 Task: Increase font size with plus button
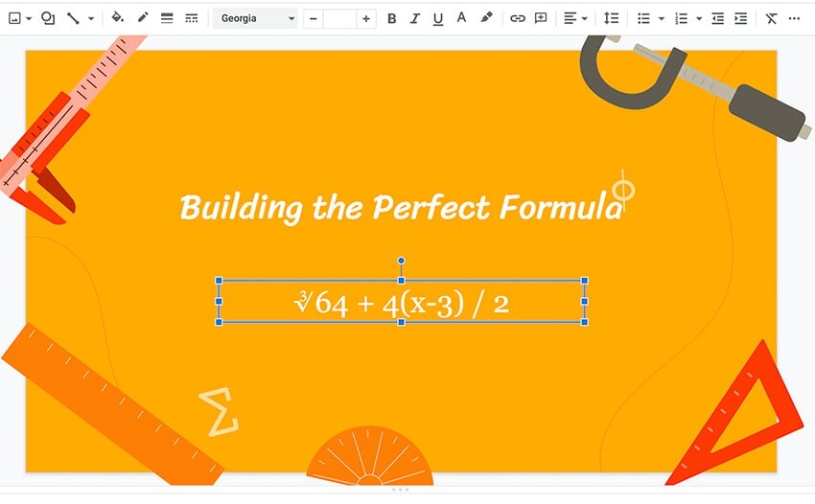(365, 18)
